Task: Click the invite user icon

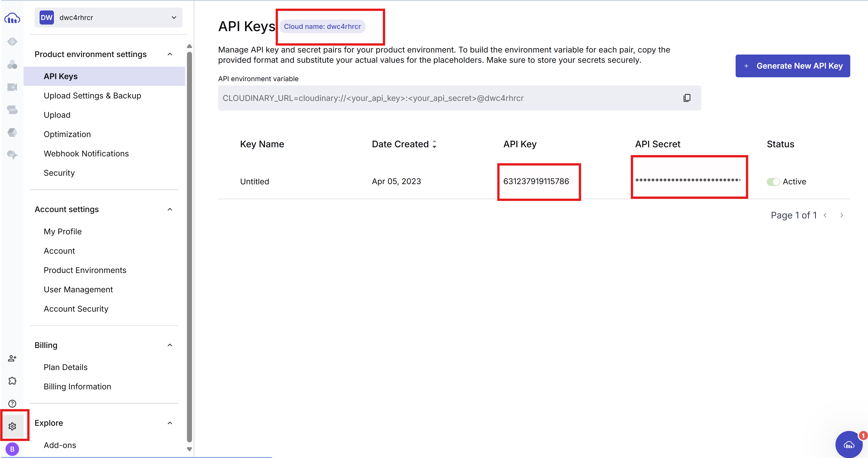Action: coord(12,358)
